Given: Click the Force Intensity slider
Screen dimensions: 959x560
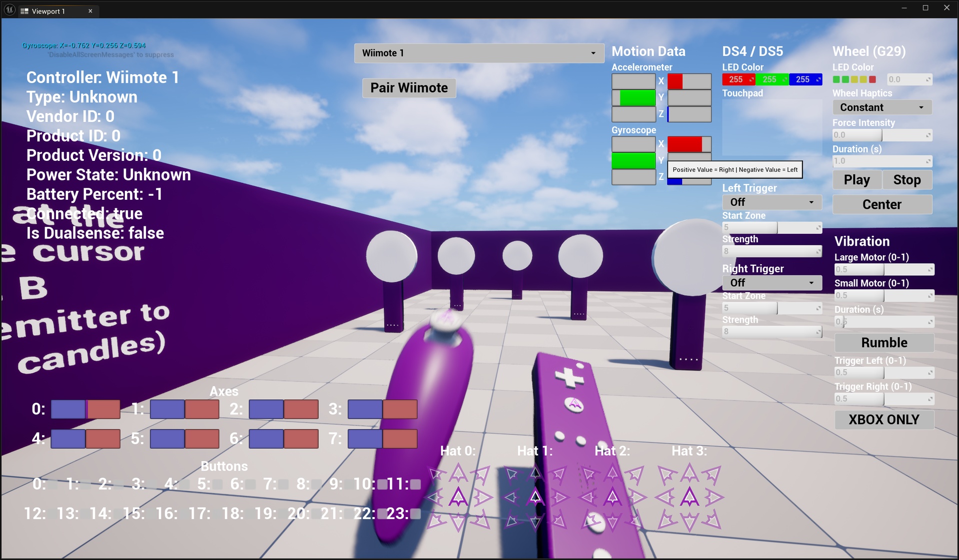Looking at the screenshot, I should tap(882, 135).
